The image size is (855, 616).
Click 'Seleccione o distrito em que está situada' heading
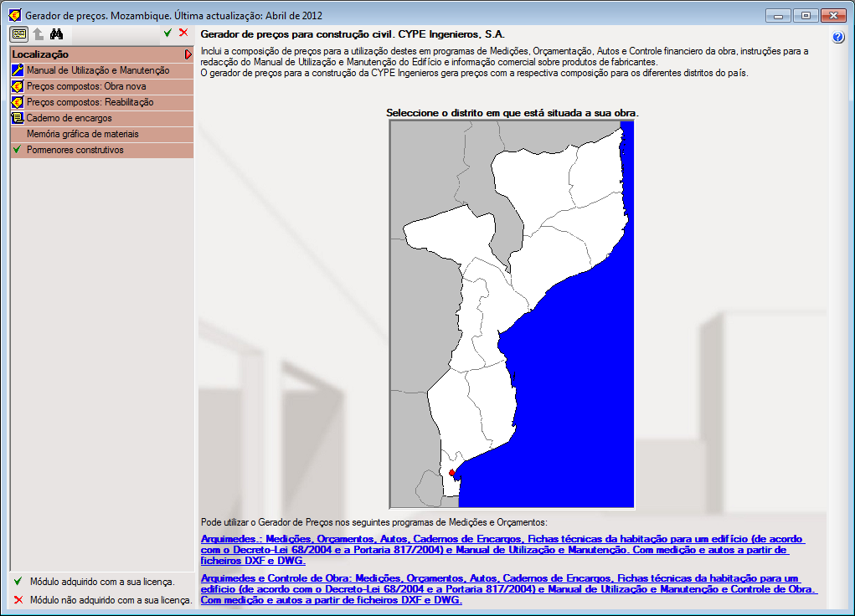512,113
